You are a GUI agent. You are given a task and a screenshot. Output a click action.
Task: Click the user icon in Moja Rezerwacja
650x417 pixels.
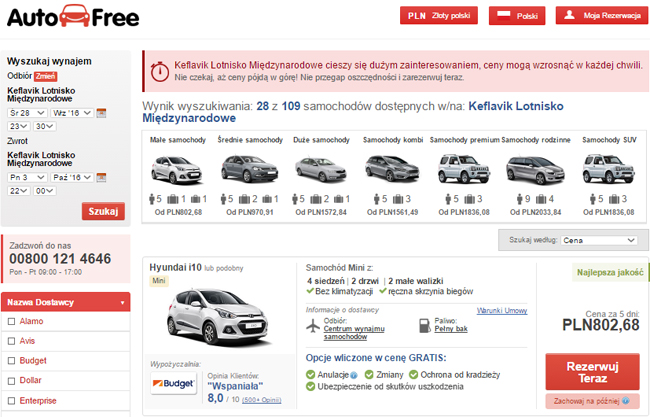click(570, 15)
